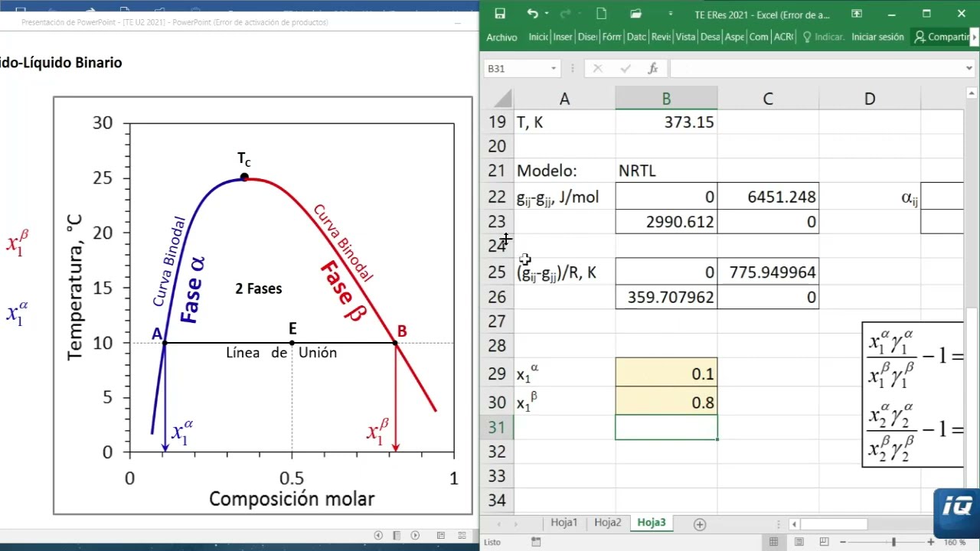Click cell B21 containing NRTL
This screenshot has width=980, height=551.
pos(666,171)
